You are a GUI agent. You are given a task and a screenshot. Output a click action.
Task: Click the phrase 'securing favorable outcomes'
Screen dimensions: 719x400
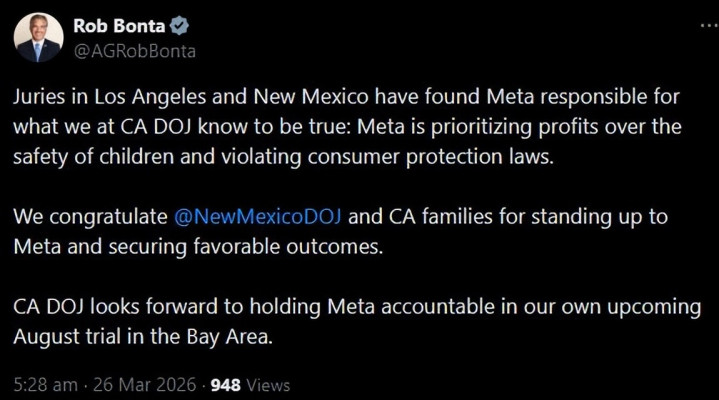click(264, 247)
